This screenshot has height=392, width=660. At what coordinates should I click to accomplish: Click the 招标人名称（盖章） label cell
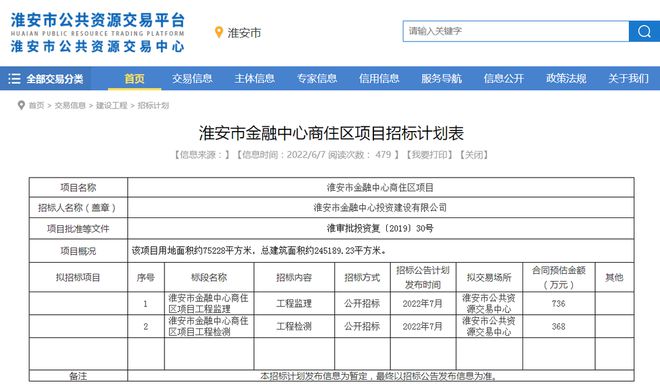tap(78, 208)
